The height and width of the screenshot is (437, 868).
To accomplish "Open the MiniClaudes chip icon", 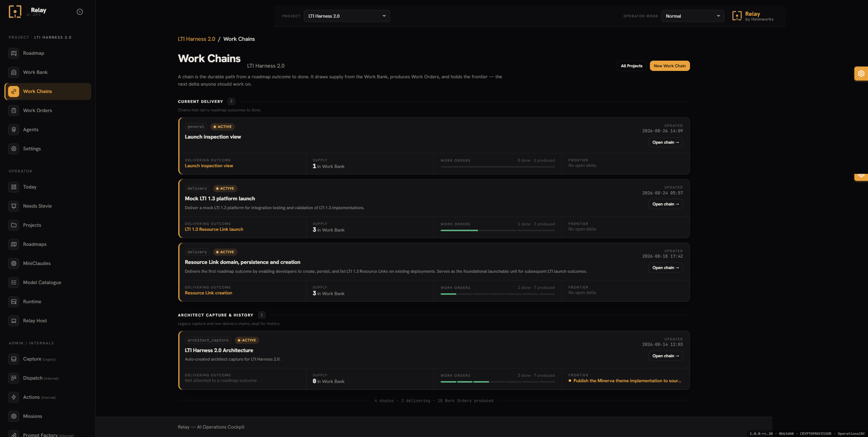I will [x=14, y=264].
